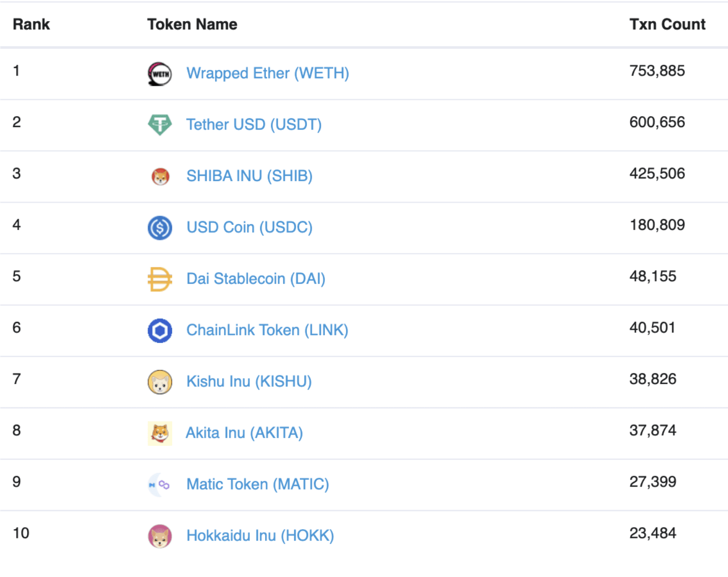Click the USD Coin blue dollar icon
The width and height of the screenshot is (728, 577).
point(160,228)
